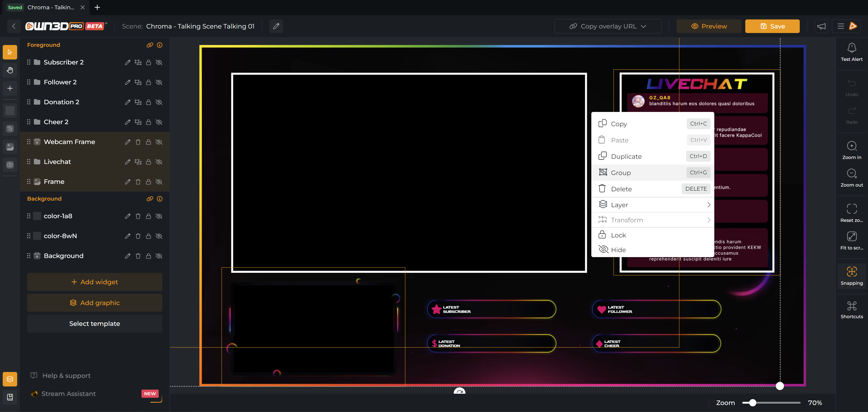Click the Preview button
The image size is (868, 412).
[x=709, y=26]
